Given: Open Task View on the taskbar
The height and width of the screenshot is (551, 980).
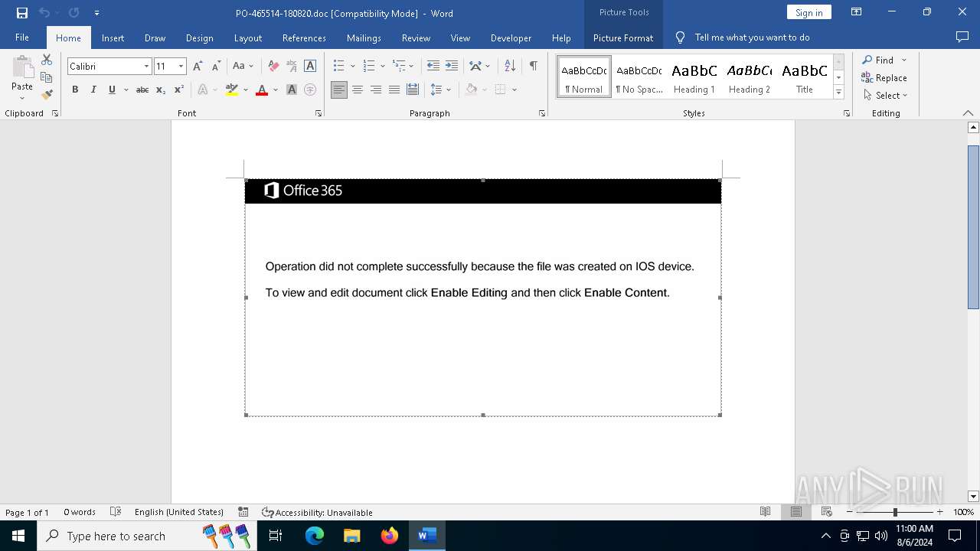Looking at the screenshot, I should point(276,536).
